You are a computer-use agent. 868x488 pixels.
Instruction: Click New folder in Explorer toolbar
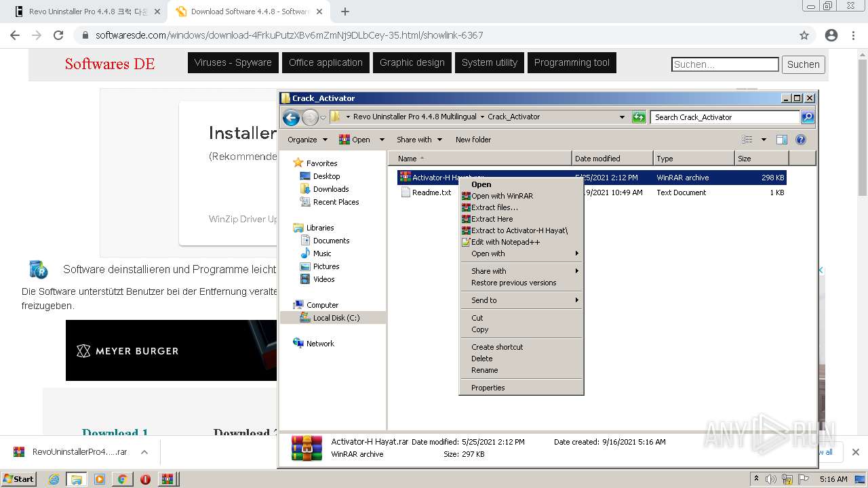point(473,140)
